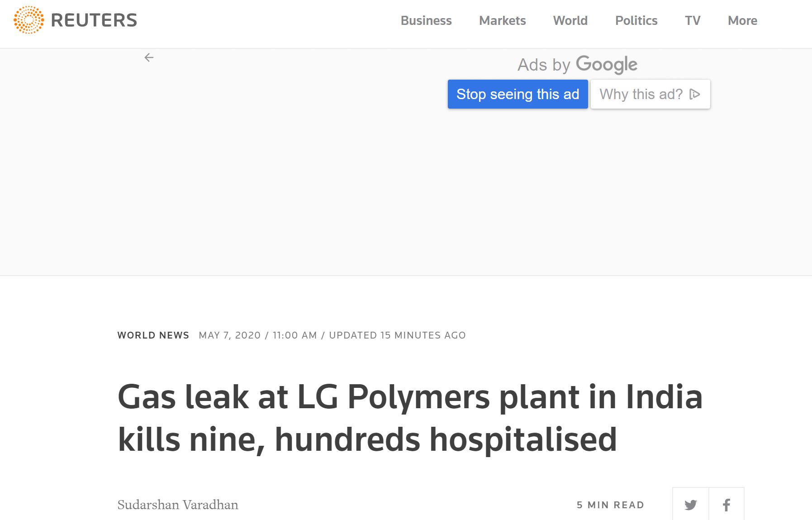This screenshot has height=520, width=812.
Task: Click the Why this ad? button
Action: (650, 94)
